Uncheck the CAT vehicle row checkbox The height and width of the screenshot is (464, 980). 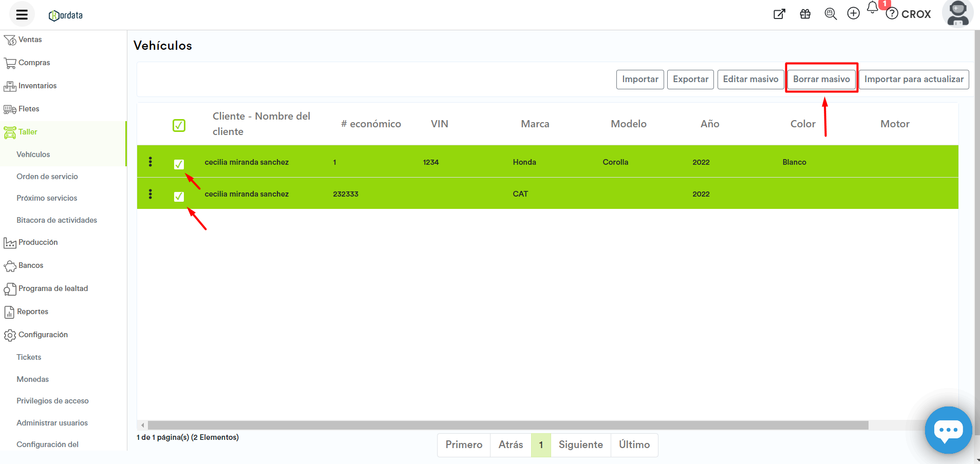point(179,197)
